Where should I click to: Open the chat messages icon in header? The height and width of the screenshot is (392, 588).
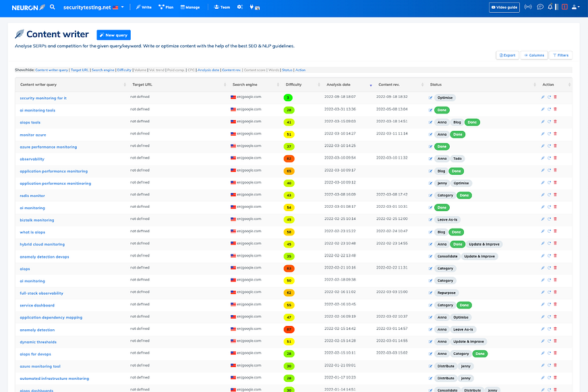coord(539,7)
